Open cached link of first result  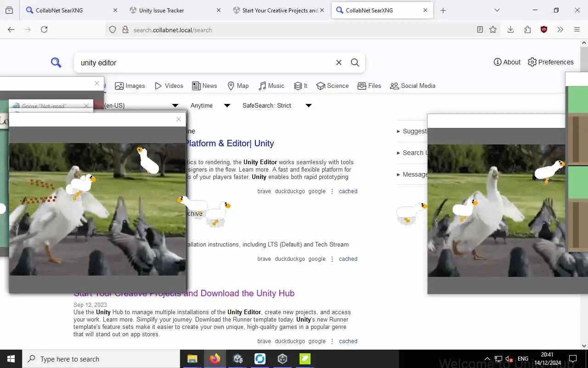(x=348, y=191)
